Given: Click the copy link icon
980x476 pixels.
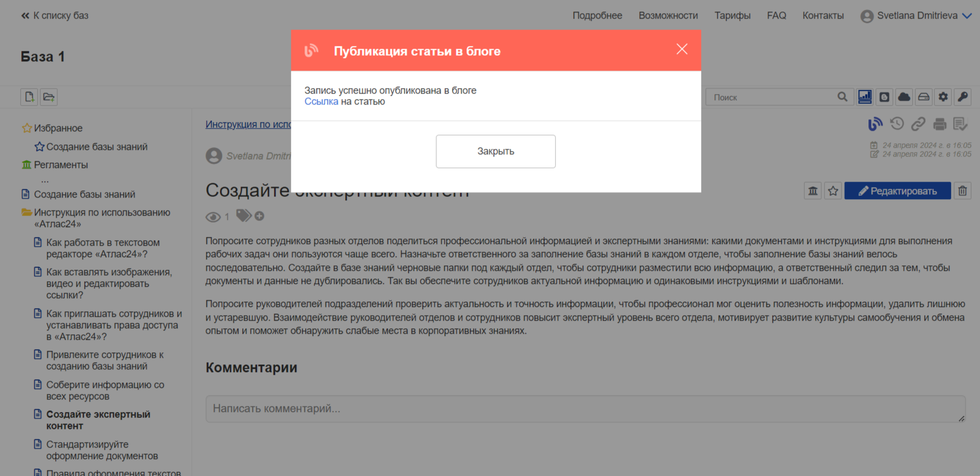Looking at the screenshot, I should tap(918, 124).
